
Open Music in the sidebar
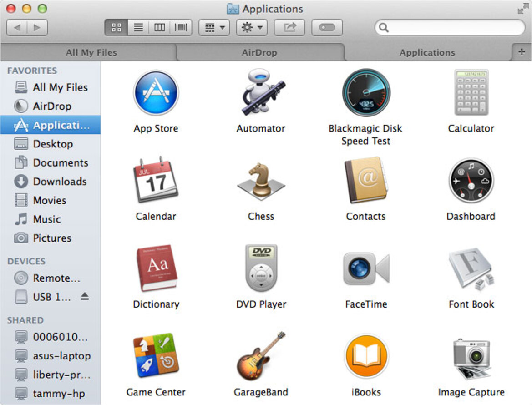point(51,219)
